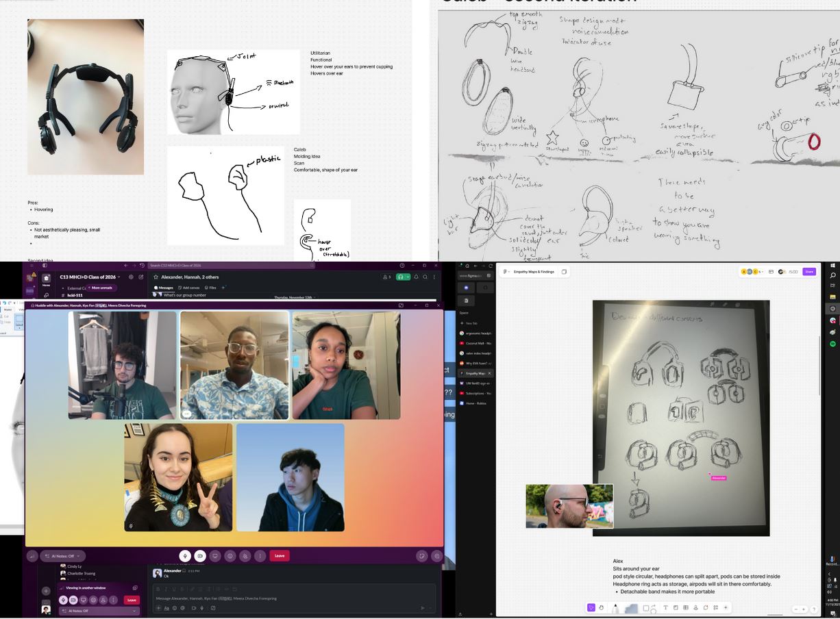Expand C13 MHCI+D Class of 2026 workspace menu

pyautogui.click(x=90, y=277)
